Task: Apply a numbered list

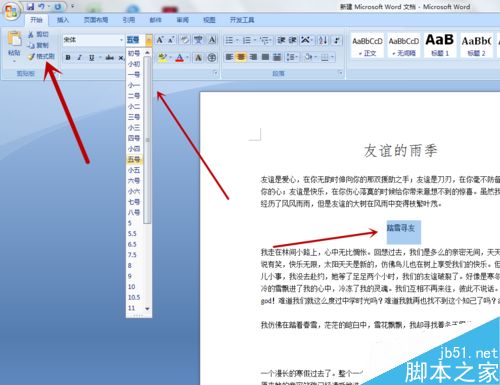Action: [x=247, y=40]
